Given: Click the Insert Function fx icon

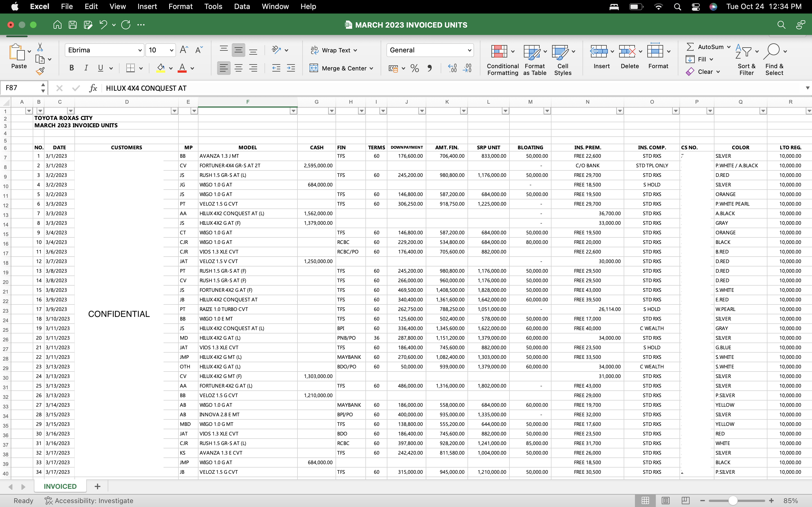Looking at the screenshot, I should click(93, 88).
